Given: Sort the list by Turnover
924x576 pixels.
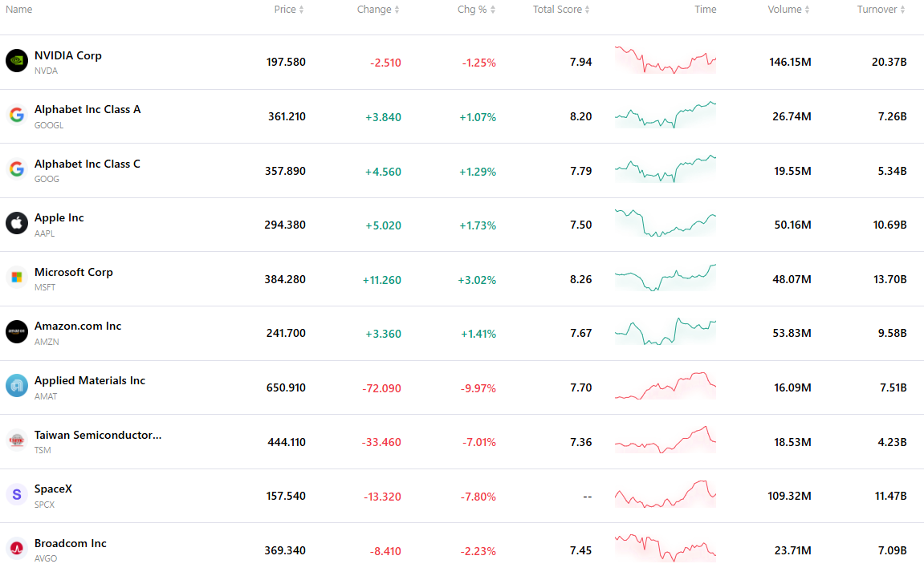Looking at the screenshot, I should (881, 10).
